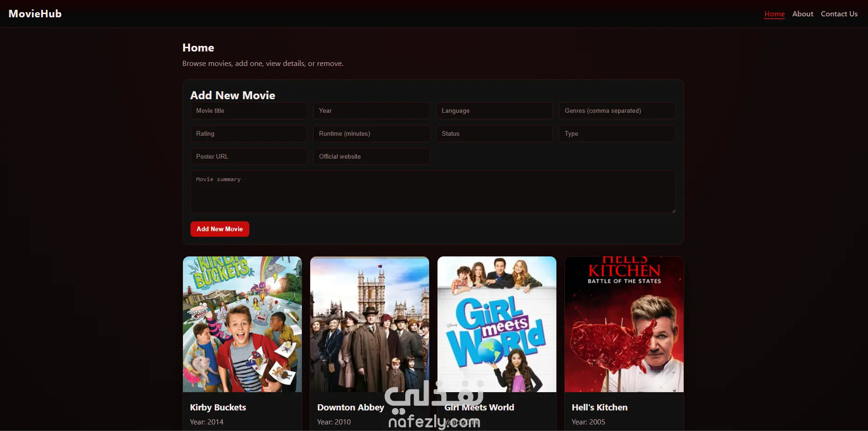Viewport: 868px width, 431px height.
Task: Click the Movie summary text area
Action: (x=433, y=192)
